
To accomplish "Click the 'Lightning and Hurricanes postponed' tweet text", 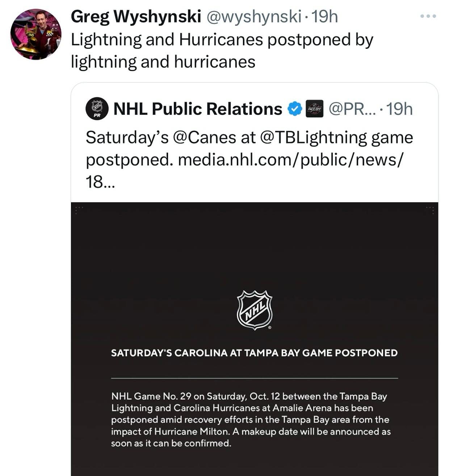I will click(222, 51).
